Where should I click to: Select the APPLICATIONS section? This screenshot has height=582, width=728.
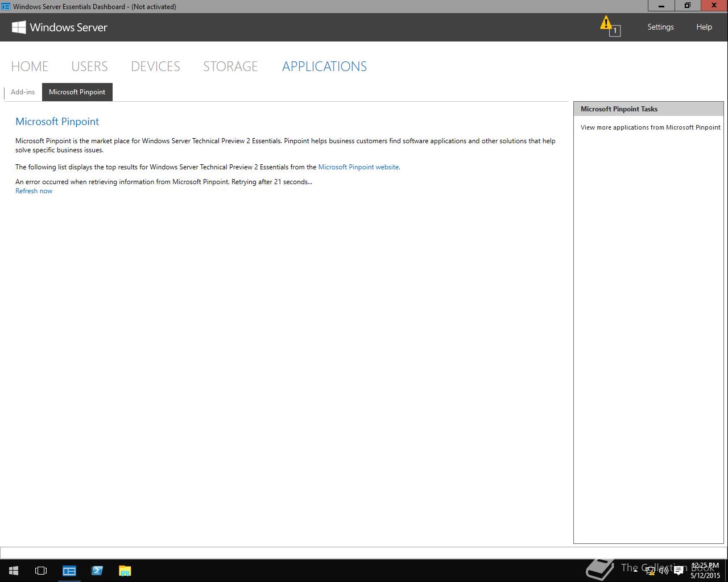[x=325, y=66]
